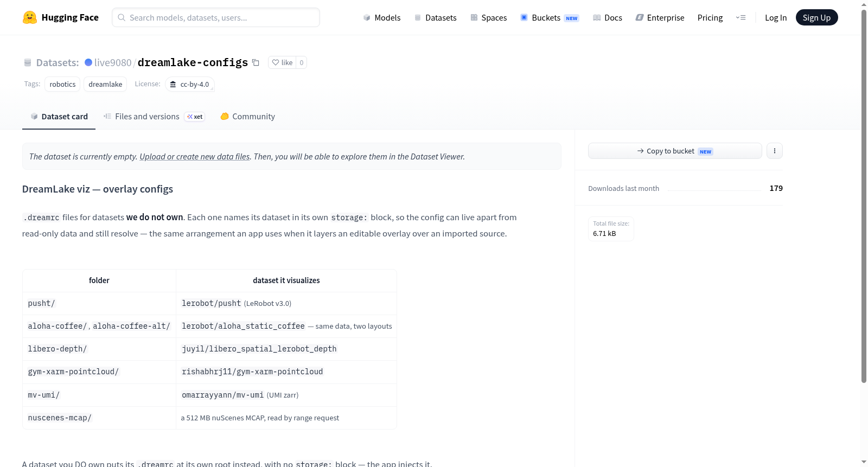The image size is (868, 467).
Task: Open the live9080 user profile link
Action: 113,62
